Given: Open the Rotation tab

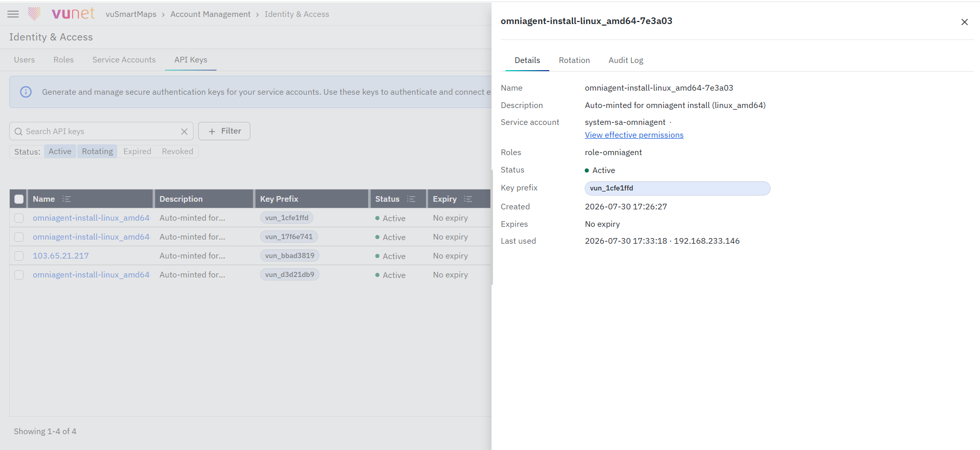Looking at the screenshot, I should (574, 60).
